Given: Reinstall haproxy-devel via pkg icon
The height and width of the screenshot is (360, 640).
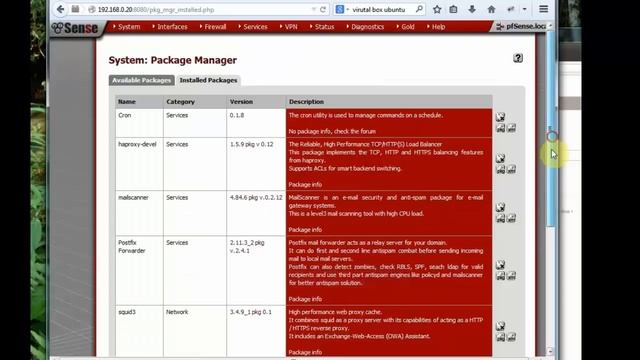Looking at the screenshot, I should (501, 169).
